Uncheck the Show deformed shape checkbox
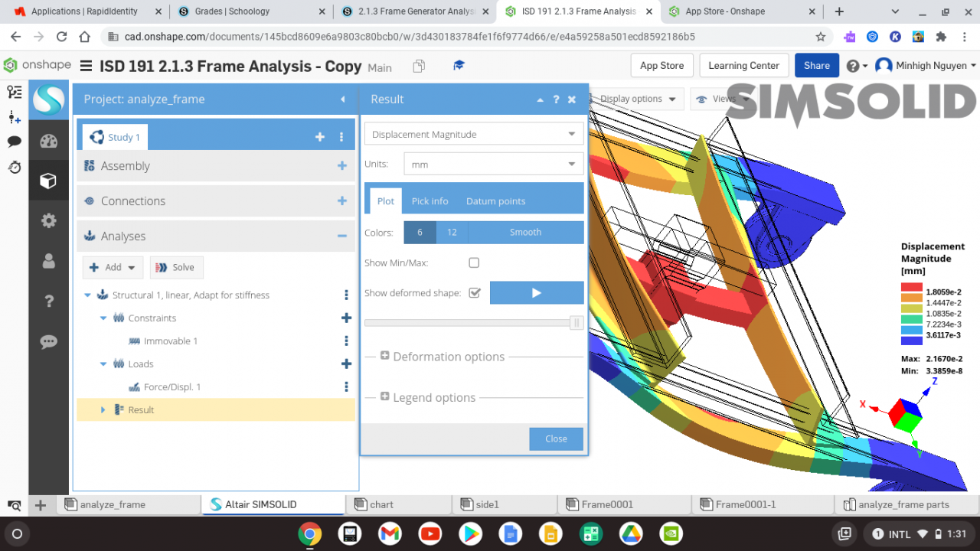This screenshot has width=980, height=551. pos(474,292)
